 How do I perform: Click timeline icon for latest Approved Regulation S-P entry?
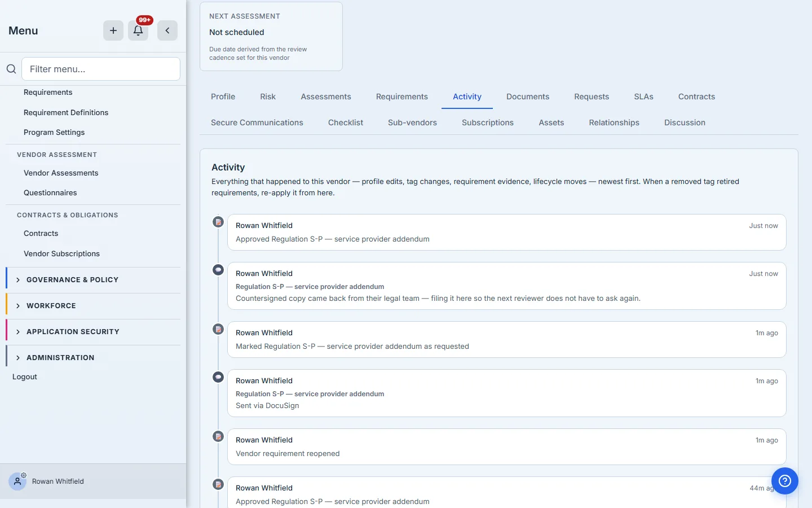pos(218,222)
